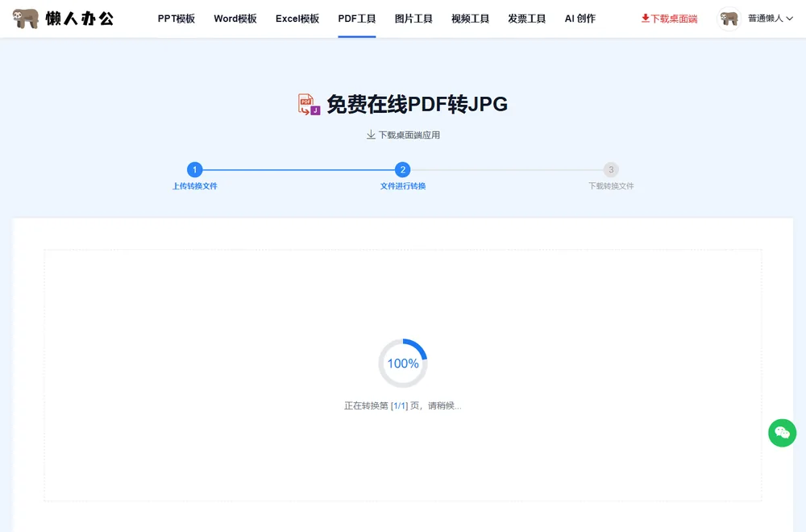The image size is (806, 532).
Task: Click step 1 circle marker
Action: 194,169
